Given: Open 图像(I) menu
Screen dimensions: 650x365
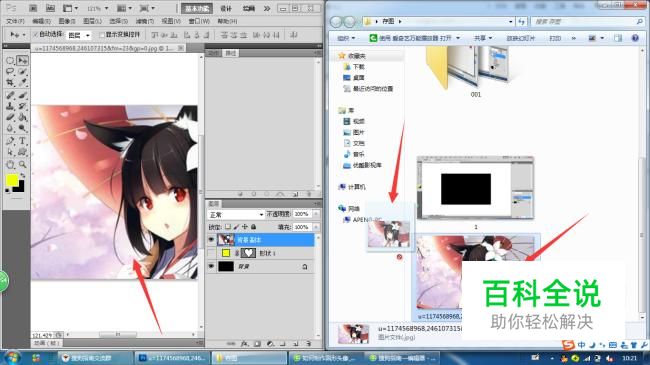Looking at the screenshot, I should [67, 21].
